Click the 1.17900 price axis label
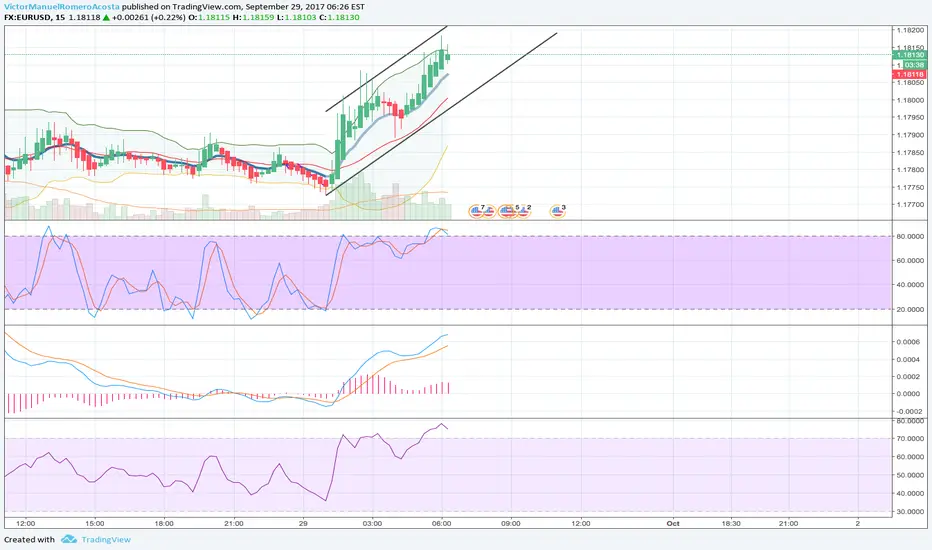Screen dimensions: 932x550 (910, 135)
